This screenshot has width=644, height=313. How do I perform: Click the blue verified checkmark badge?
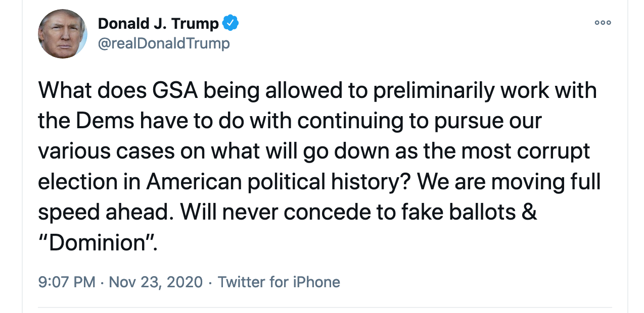pyautogui.click(x=231, y=23)
